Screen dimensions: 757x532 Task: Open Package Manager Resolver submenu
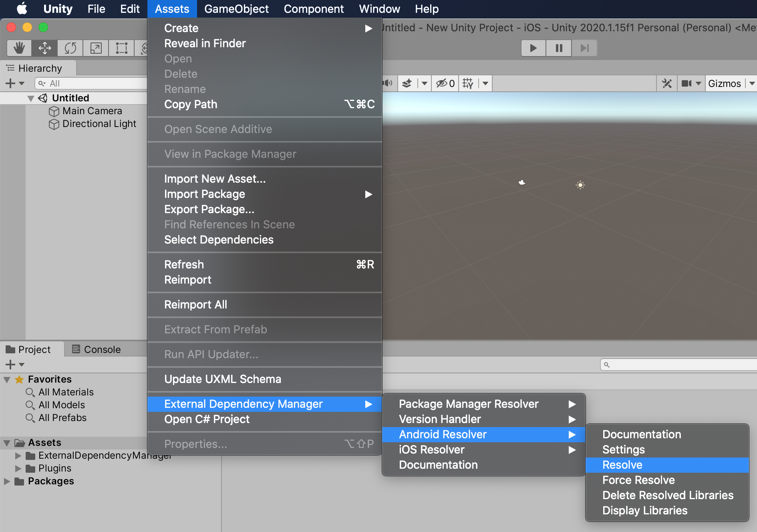point(484,404)
